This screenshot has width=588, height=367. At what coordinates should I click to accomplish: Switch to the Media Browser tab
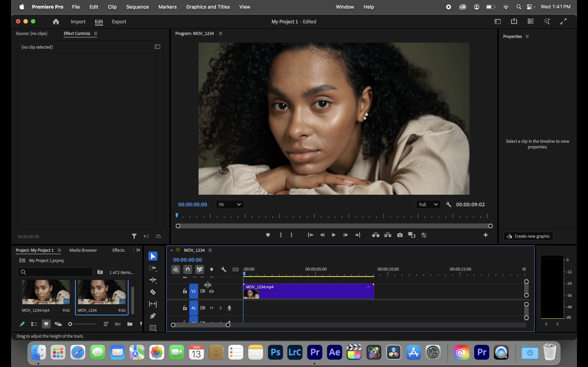coord(83,250)
